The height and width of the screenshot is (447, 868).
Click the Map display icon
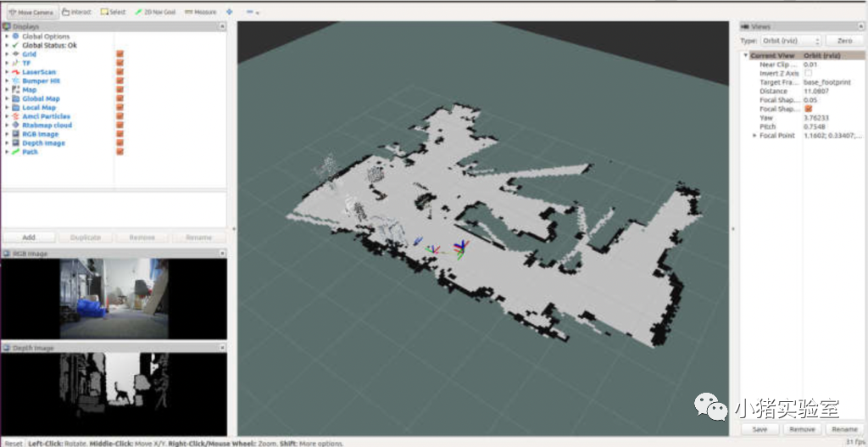[x=15, y=90]
